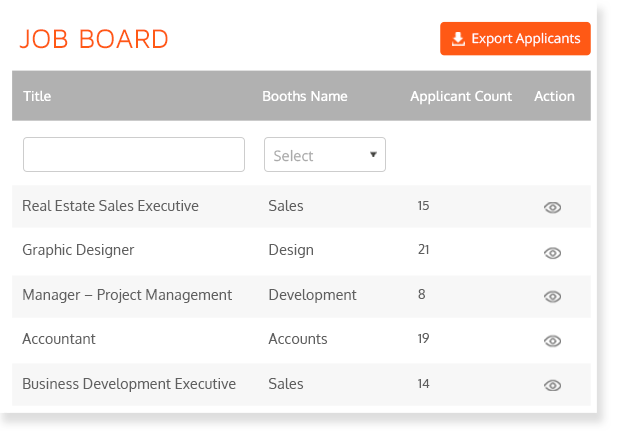Click the eye icon for Accountant
618x432 pixels.
(552, 340)
